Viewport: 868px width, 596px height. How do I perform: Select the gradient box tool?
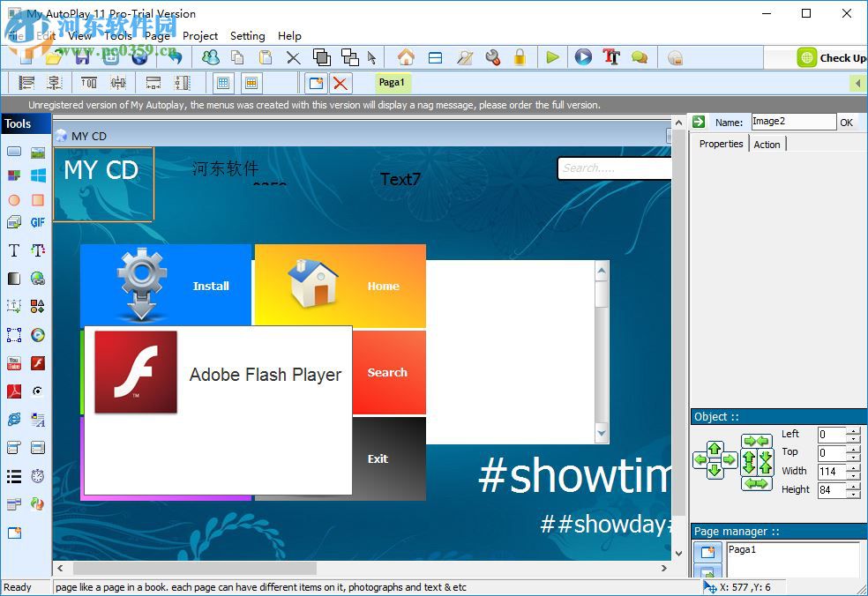[x=14, y=279]
